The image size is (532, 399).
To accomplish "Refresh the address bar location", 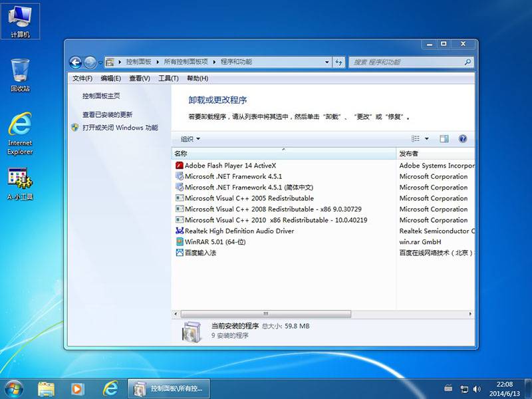I will [338, 62].
